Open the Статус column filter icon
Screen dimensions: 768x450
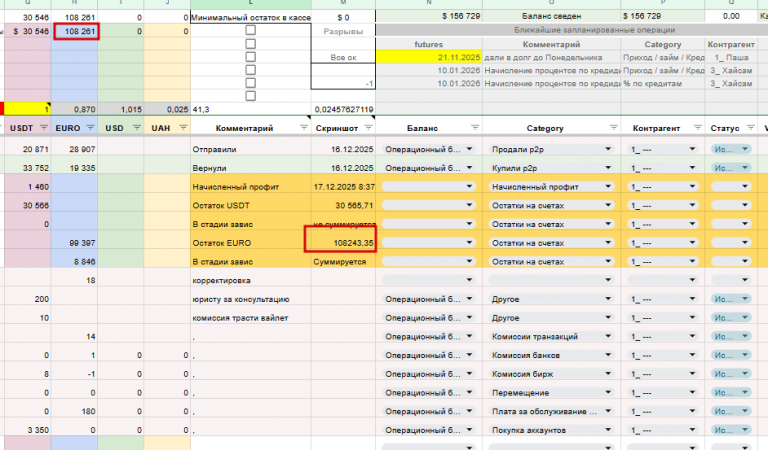point(750,128)
